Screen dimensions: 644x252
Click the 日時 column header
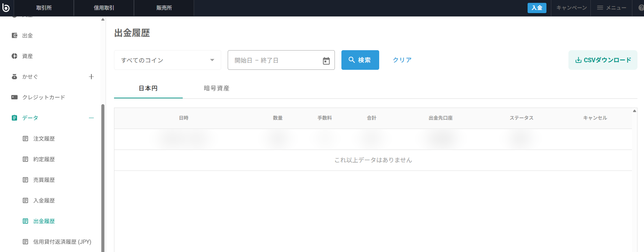[x=184, y=118]
